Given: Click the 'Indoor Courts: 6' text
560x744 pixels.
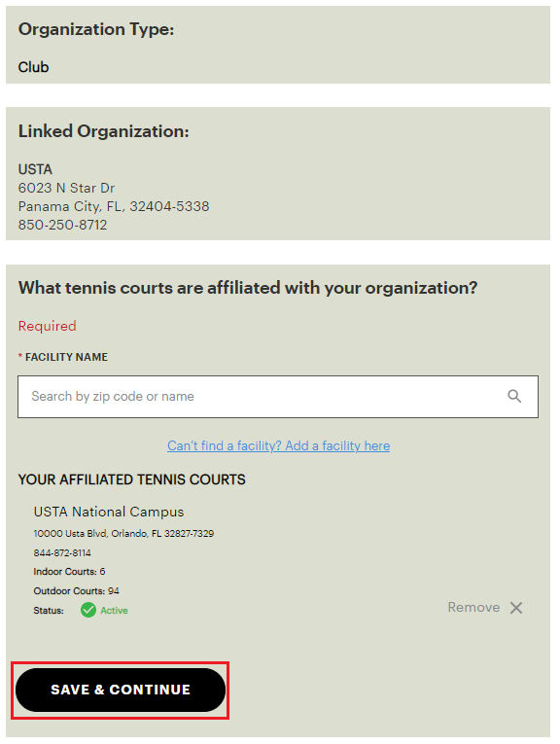Looking at the screenshot, I should 69,571.
